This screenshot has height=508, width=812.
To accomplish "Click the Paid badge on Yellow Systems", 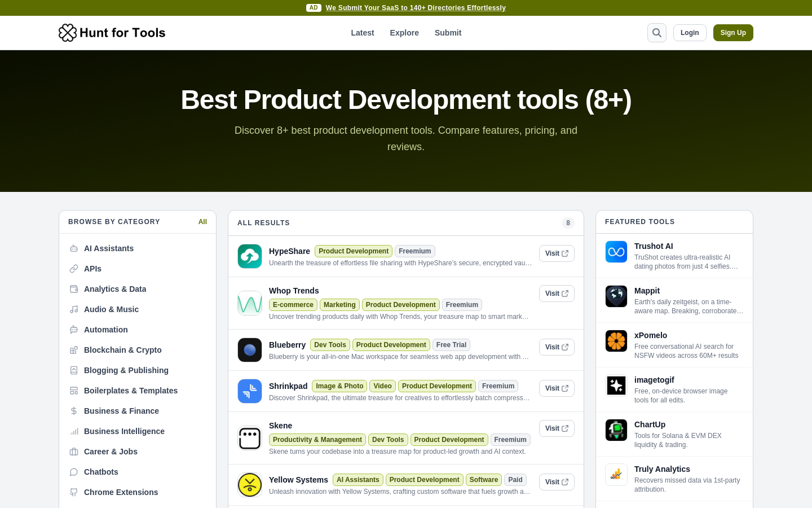I will point(515,480).
